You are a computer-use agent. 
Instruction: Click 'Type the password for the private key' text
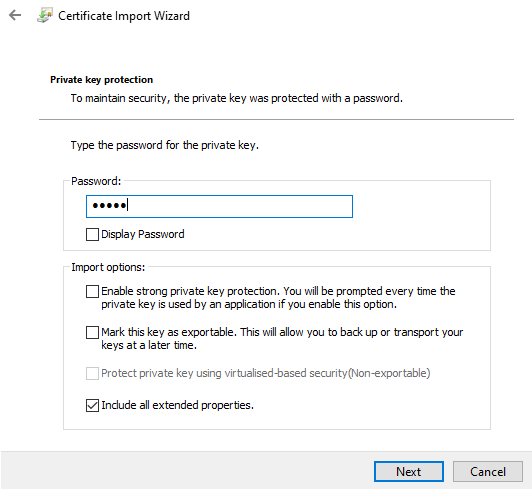(165, 145)
